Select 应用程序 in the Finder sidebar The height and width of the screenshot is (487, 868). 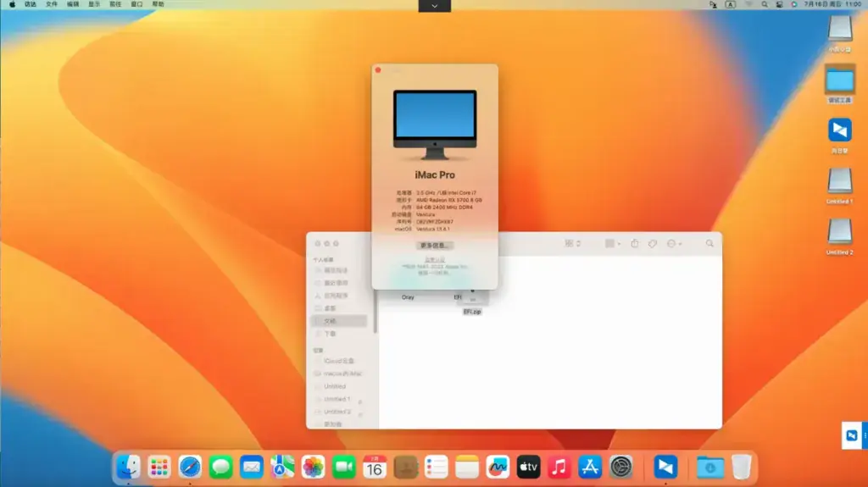(339, 296)
